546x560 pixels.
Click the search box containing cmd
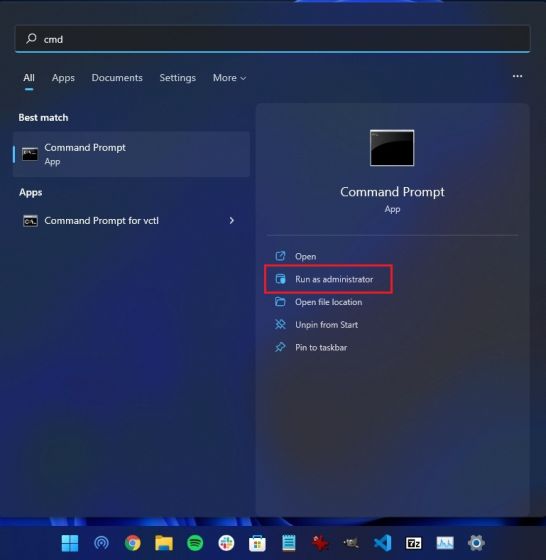click(272, 39)
